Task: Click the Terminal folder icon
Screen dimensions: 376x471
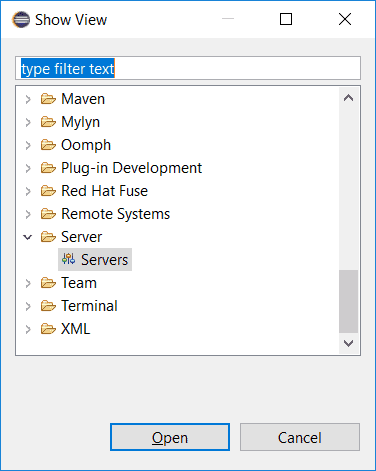Action: (x=48, y=306)
